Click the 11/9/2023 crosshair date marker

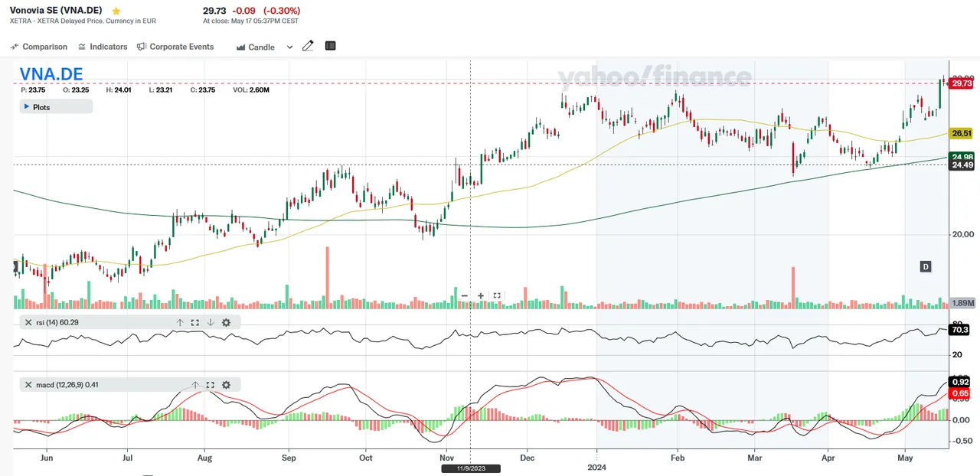[469, 468]
